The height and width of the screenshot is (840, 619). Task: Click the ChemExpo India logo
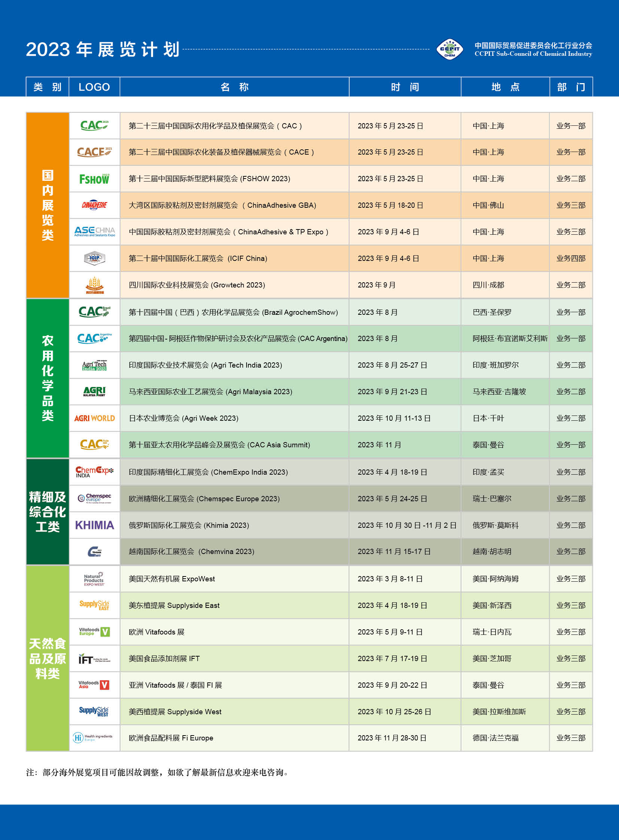(x=94, y=472)
